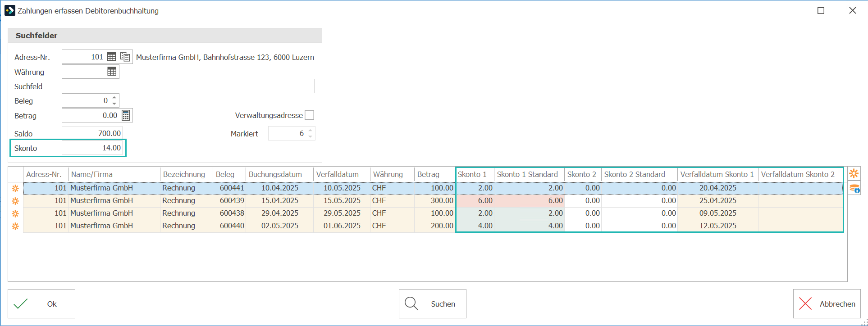Cancel the dialog with Abbrechen button
The height and width of the screenshot is (326, 868).
[x=827, y=304]
